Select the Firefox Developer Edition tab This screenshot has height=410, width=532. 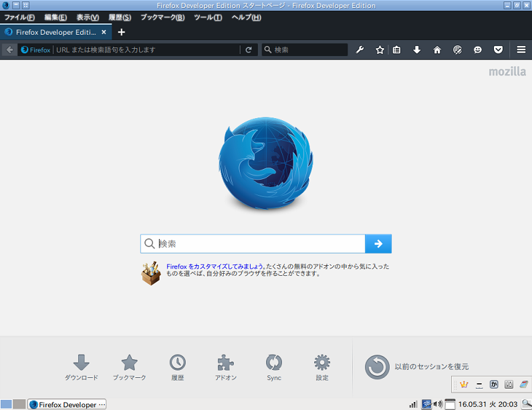(x=56, y=32)
